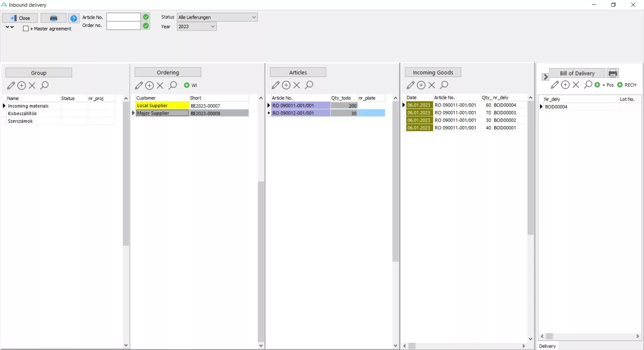Screen dimensions: 644x350
Task: Open the Status dropdown Alle Lieferungen
Action: click(217, 17)
